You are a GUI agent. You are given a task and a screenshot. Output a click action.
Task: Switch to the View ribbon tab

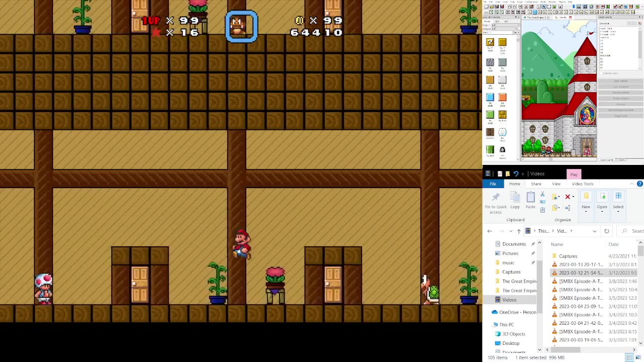(556, 184)
